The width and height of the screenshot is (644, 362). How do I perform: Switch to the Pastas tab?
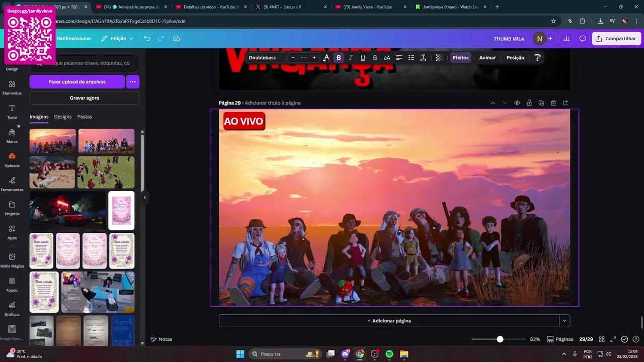(x=85, y=117)
